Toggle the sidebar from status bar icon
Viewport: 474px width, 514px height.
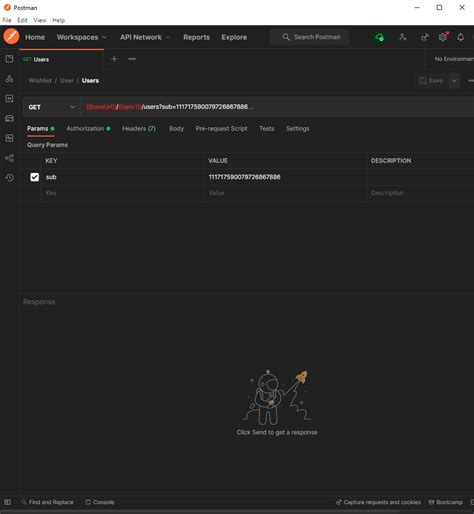(7, 502)
